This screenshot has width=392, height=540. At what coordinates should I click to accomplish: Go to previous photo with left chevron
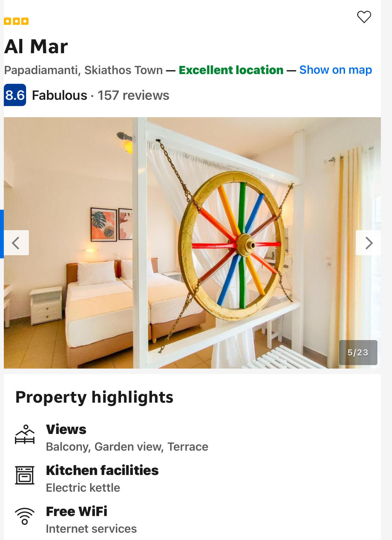click(16, 243)
